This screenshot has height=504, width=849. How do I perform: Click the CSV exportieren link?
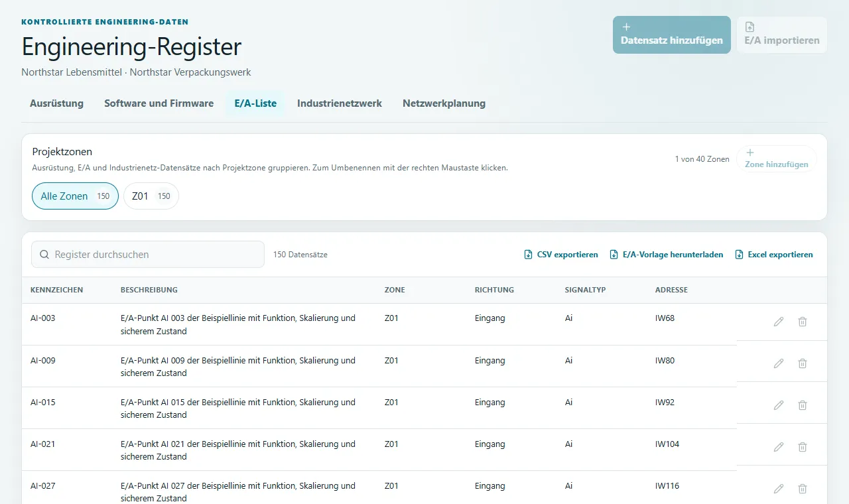click(561, 255)
